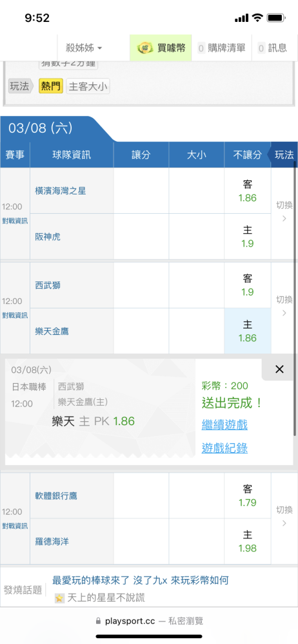Select the 主客大小 play type tab

point(88,86)
